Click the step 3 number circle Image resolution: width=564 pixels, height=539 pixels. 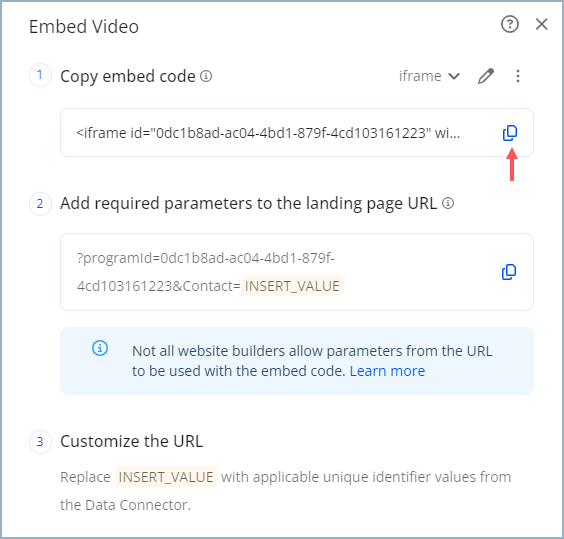(40, 442)
